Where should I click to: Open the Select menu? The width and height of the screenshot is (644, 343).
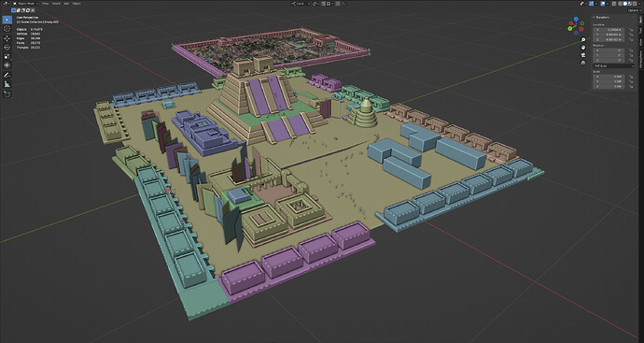[56, 4]
